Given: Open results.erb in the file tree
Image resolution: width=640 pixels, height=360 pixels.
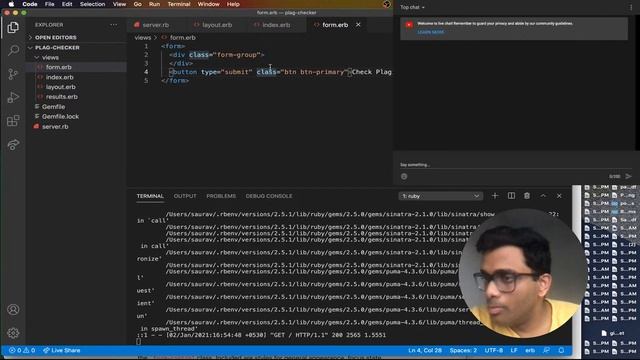Looking at the screenshot, I should [62, 97].
